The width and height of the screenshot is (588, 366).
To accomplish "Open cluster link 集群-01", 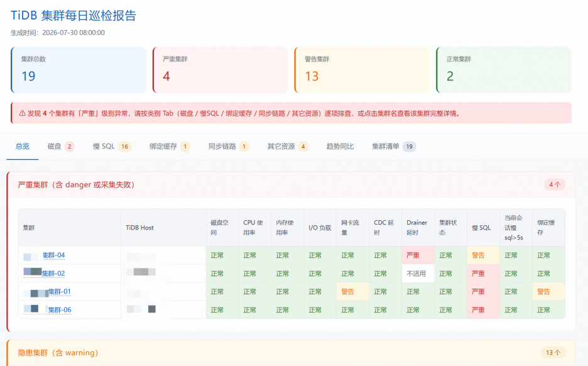I will coord(59,292).
